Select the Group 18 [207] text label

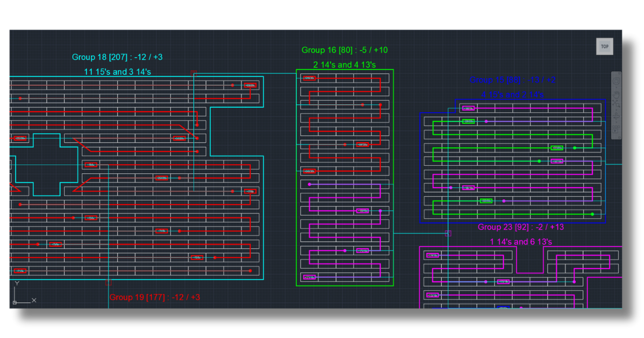pos(116,57)
